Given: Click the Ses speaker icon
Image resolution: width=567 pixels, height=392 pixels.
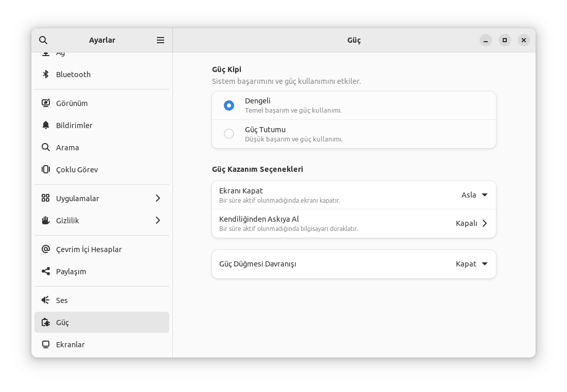Looking at the screenshot, I should [46, 300].
